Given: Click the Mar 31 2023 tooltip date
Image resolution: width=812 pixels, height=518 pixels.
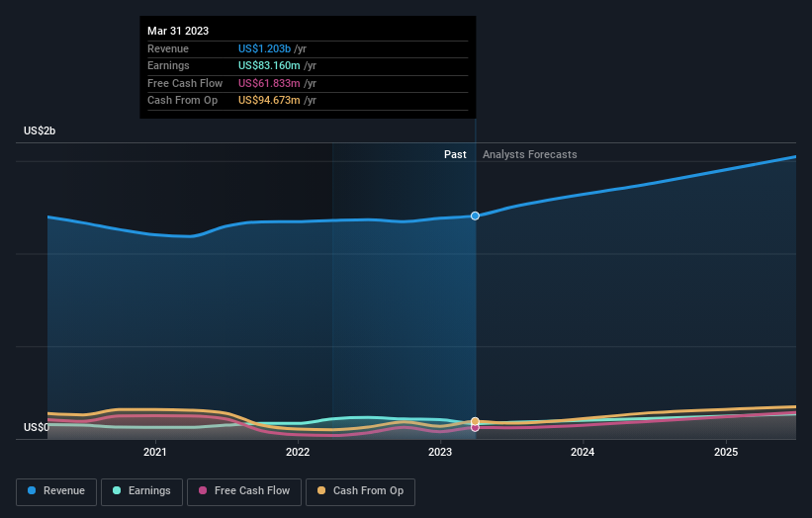Looking at the screenshot, I should 178,31.
